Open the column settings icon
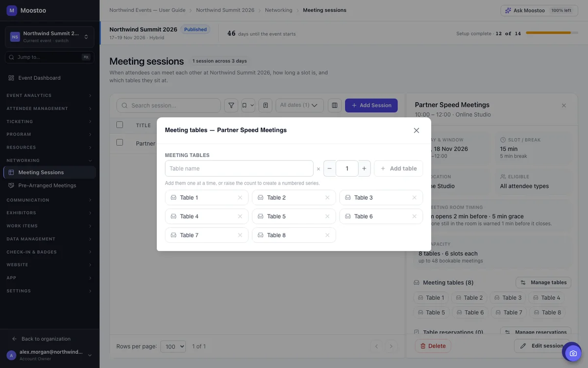The image size is (588, 368). pyautogui.click(x=335, y=105)
